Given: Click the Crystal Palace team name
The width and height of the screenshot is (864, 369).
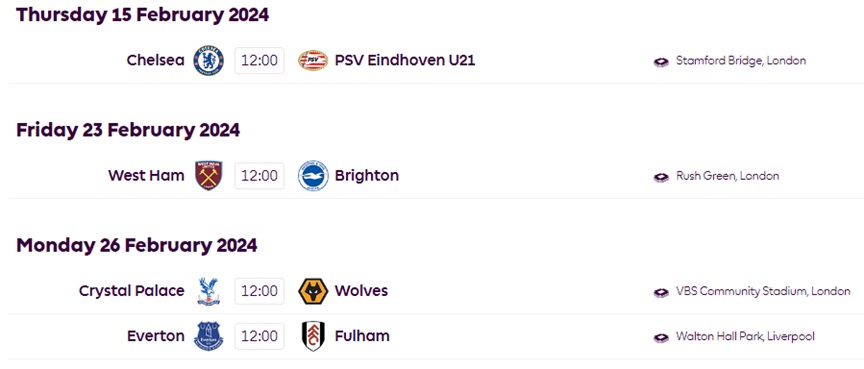Looking at the screenshot, I should pos(132,291).
